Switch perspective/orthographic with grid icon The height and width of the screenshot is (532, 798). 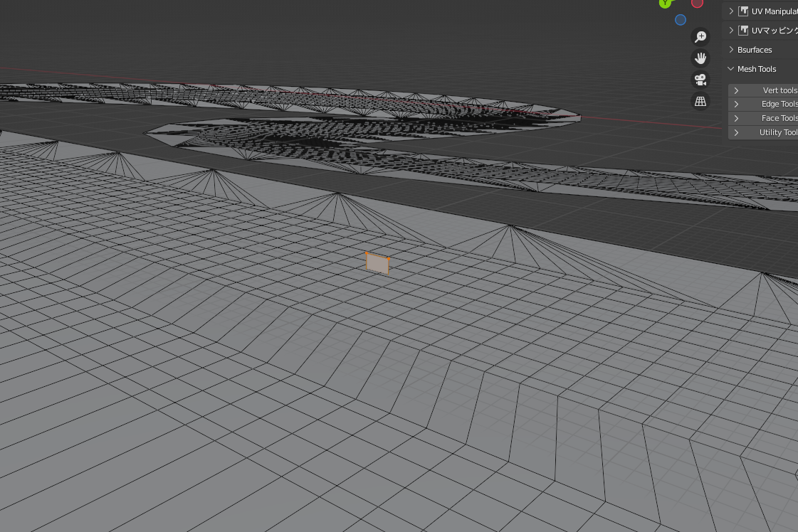[x=700, y=101]
